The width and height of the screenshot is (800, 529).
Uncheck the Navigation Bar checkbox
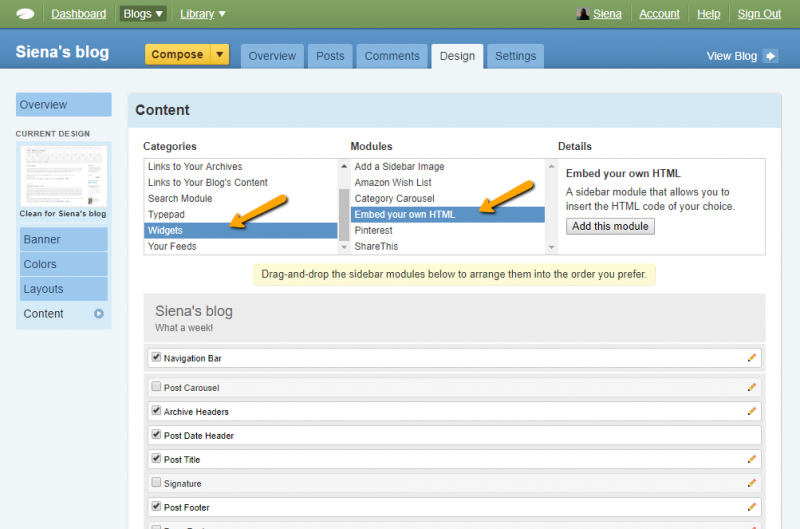click(x=156, y=357)
